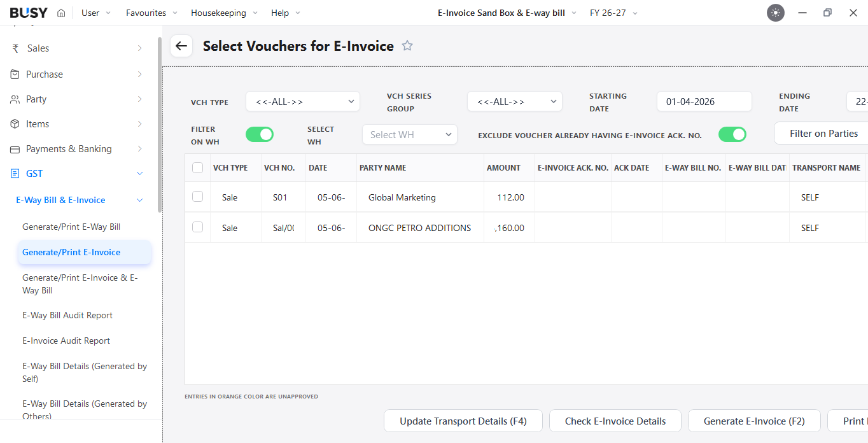Click the Sales rupee icon in sidebar
This screenshot has height=443, width=868.
[x=15, y=48]
